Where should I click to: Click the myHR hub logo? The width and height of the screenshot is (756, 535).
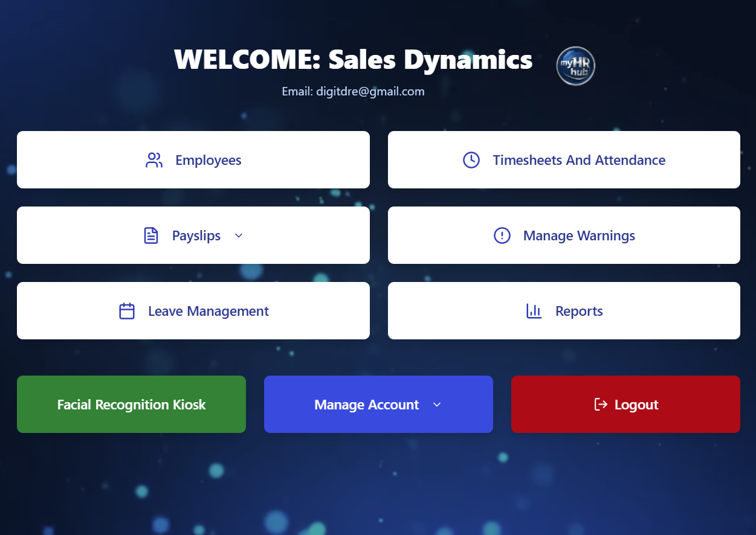(576, 66)
